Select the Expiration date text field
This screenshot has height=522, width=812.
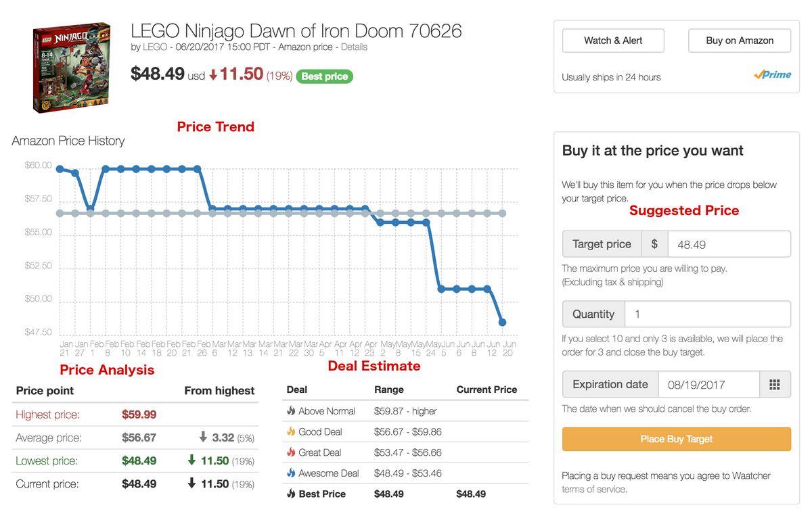(708, 385)
